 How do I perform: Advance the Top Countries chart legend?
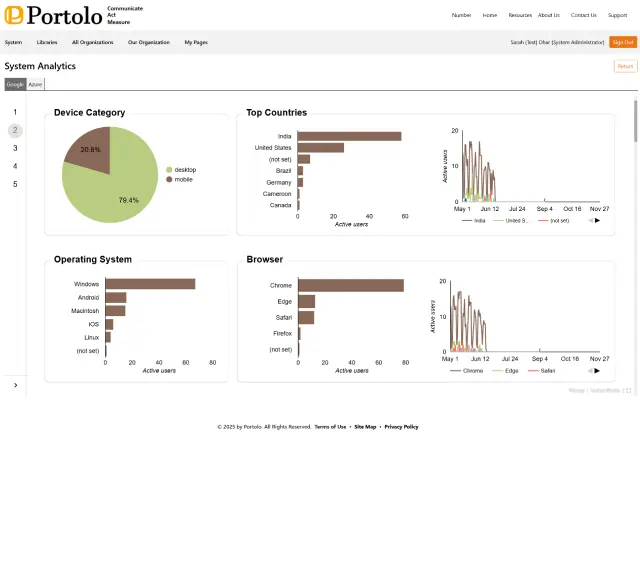pos(598,220)
